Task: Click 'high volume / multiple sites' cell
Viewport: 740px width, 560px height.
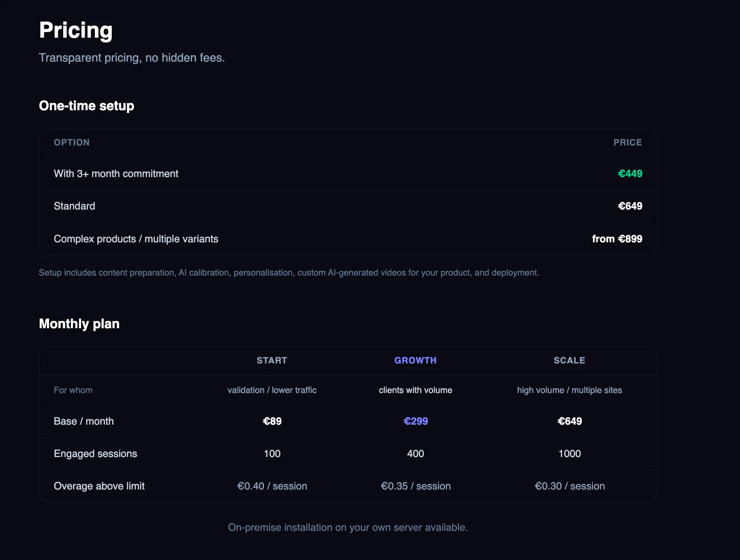Action: click(x=569, y=390)
